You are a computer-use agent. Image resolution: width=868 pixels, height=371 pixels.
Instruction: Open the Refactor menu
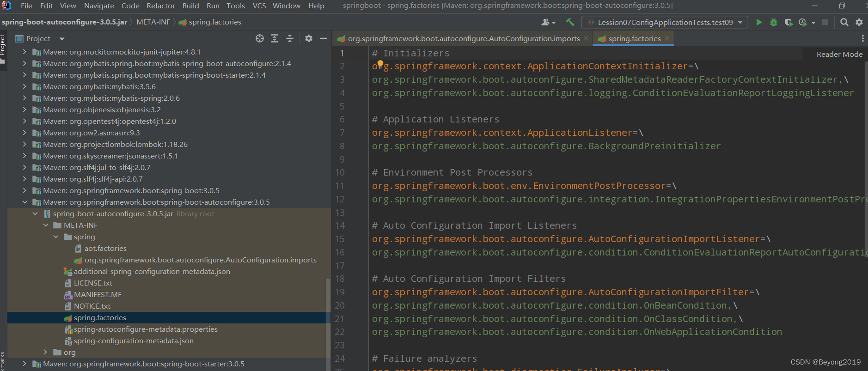(x=161, y=6)
